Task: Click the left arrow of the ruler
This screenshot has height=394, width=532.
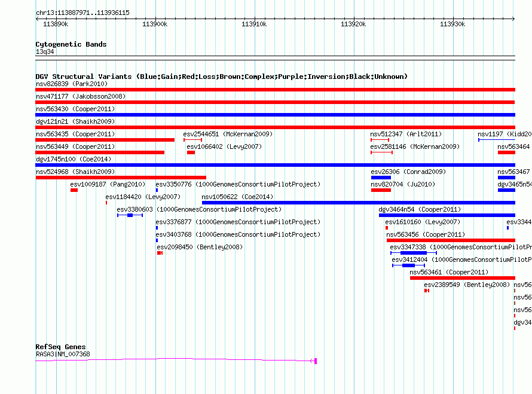Action: tap(37, 19)
